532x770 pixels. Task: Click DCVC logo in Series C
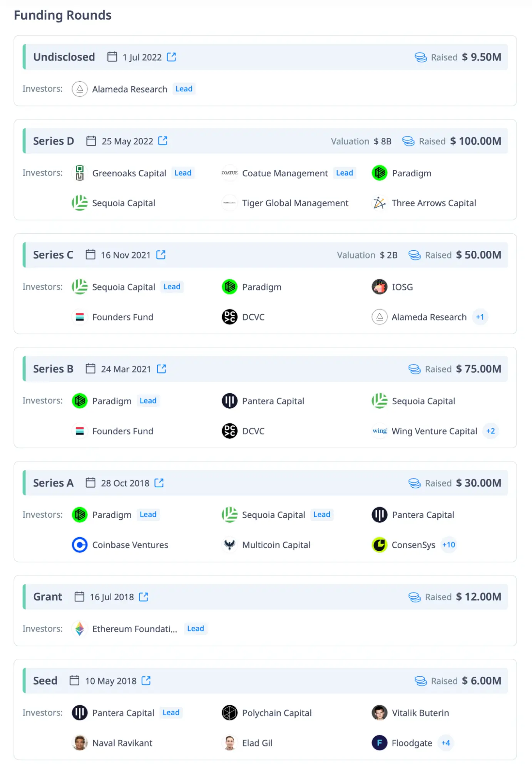click(x=229, y=317)
